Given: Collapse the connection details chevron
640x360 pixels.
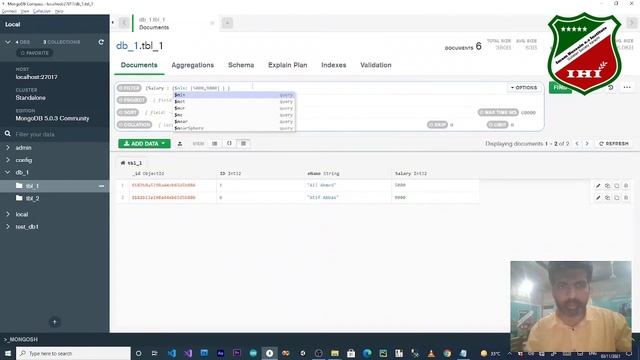Looking at the screenshot, I should point(8,42).
